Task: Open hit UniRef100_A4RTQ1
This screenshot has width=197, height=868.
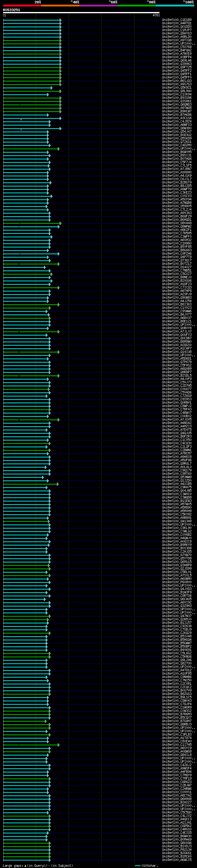Action: [177, 23]
